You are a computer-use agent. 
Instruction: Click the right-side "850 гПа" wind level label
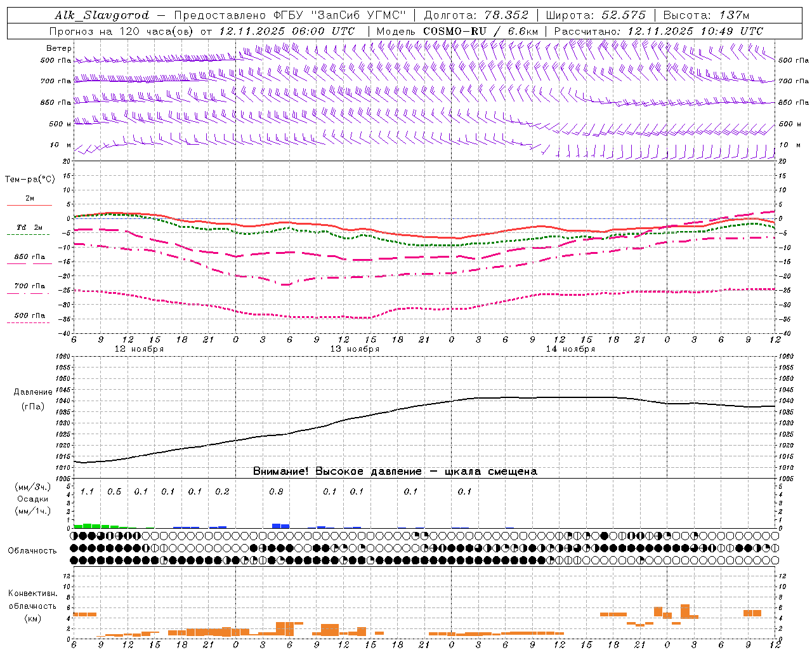[794, 103]
